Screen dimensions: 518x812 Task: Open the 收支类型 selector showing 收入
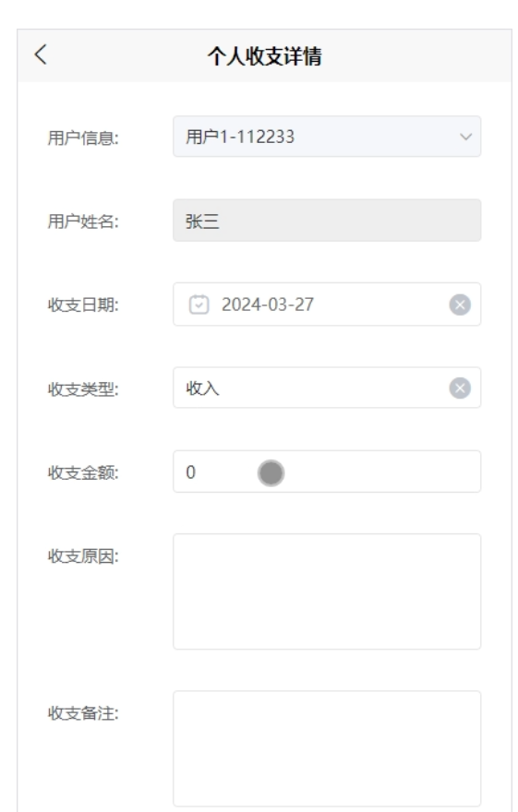(x=327, y=388)
